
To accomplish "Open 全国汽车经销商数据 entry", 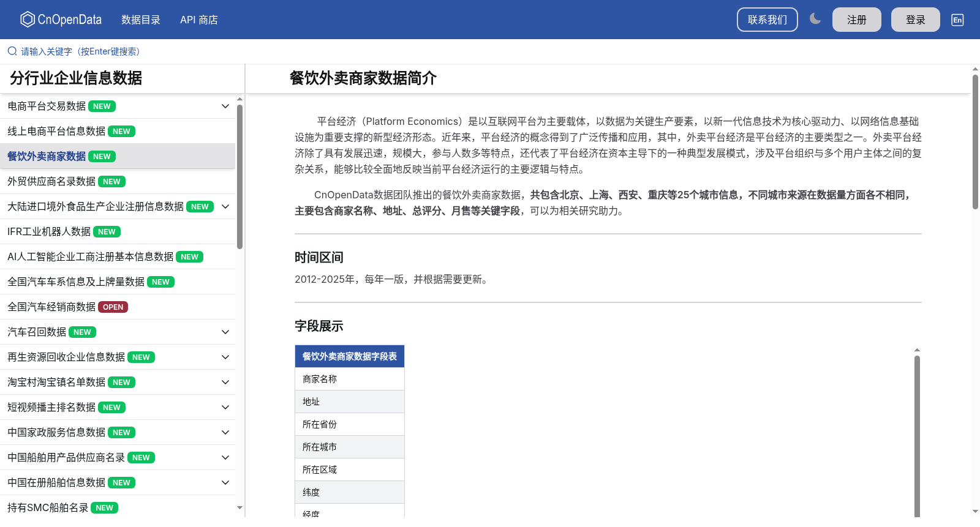I will click(118, 307).
